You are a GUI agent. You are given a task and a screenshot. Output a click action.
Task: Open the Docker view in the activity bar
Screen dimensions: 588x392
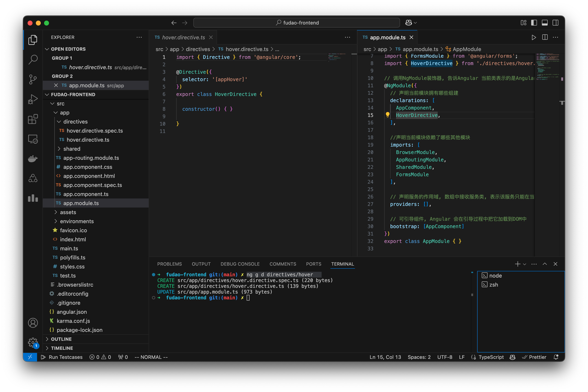33,159
